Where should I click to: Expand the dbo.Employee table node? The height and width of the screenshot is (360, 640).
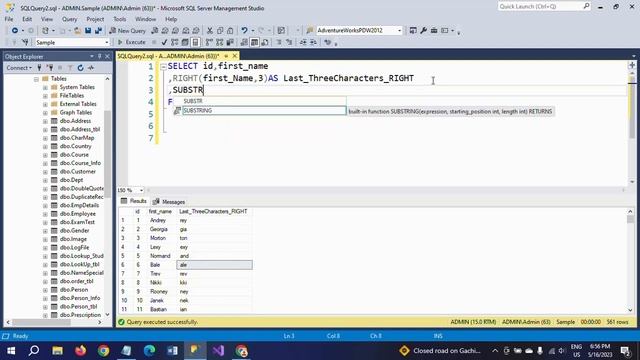pyautogui.click(x=45, y=214)
